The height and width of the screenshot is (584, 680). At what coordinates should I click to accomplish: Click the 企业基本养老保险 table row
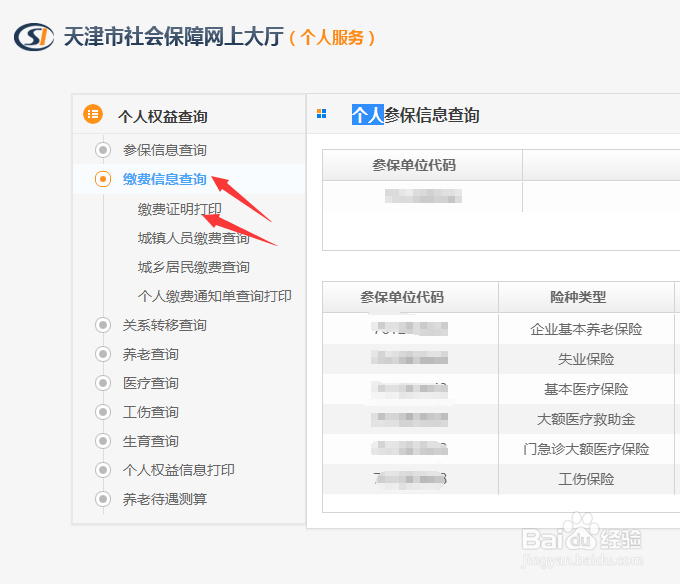click(585, 329)
